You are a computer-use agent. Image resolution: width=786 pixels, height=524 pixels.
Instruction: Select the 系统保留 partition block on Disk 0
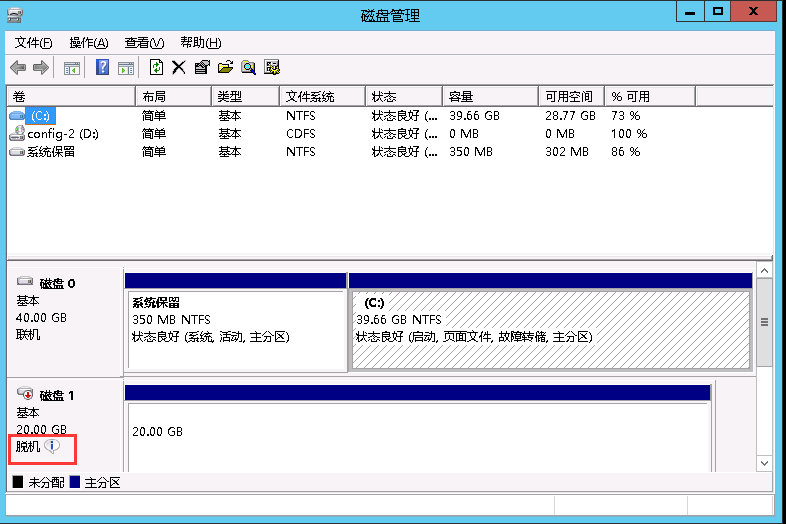pos(235,319)
